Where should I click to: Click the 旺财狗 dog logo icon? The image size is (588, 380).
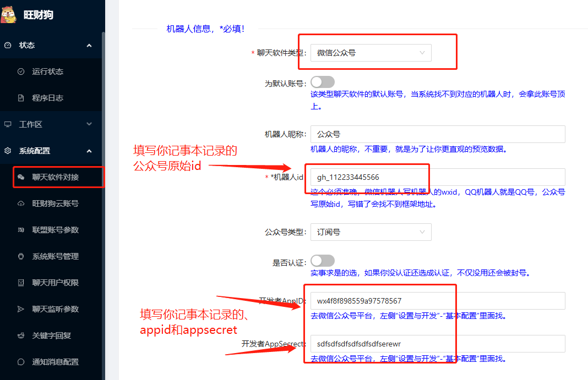click(x=9, y=15)
